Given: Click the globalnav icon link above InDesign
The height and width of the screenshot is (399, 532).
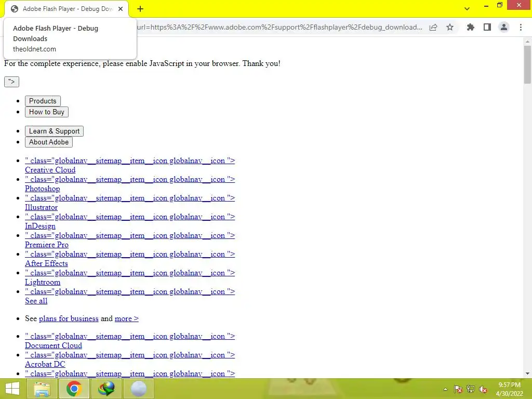Looking at the screenshot, I should [129, 217].
